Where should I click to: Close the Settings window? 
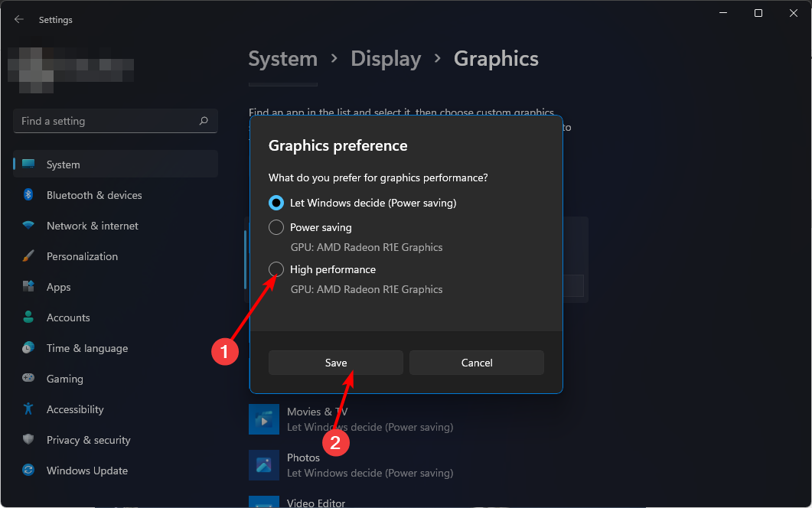tap(794, 13)
